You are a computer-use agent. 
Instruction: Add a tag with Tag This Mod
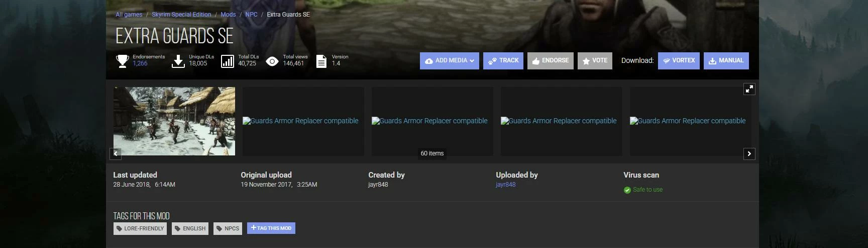coord(271,228)
